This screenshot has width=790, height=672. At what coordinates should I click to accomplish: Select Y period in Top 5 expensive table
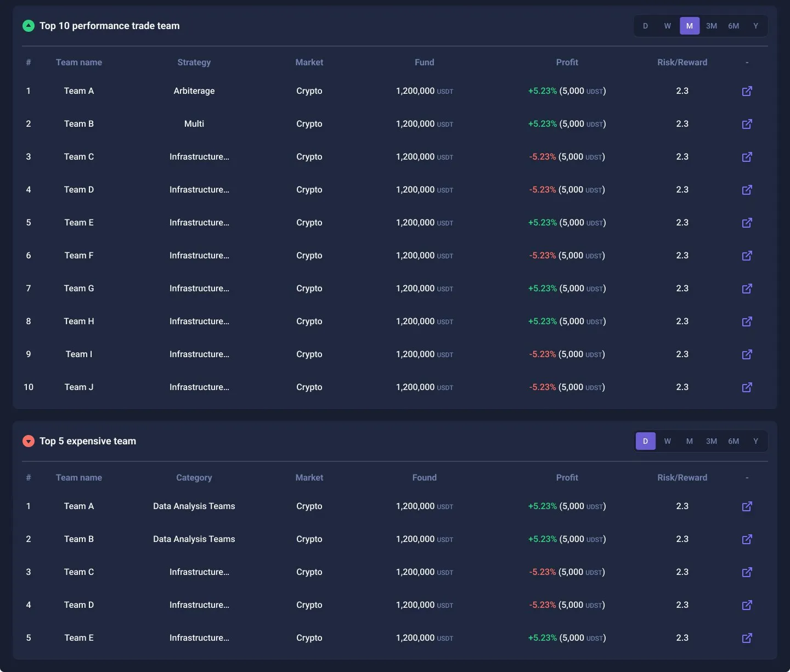(x=755, y=441)
